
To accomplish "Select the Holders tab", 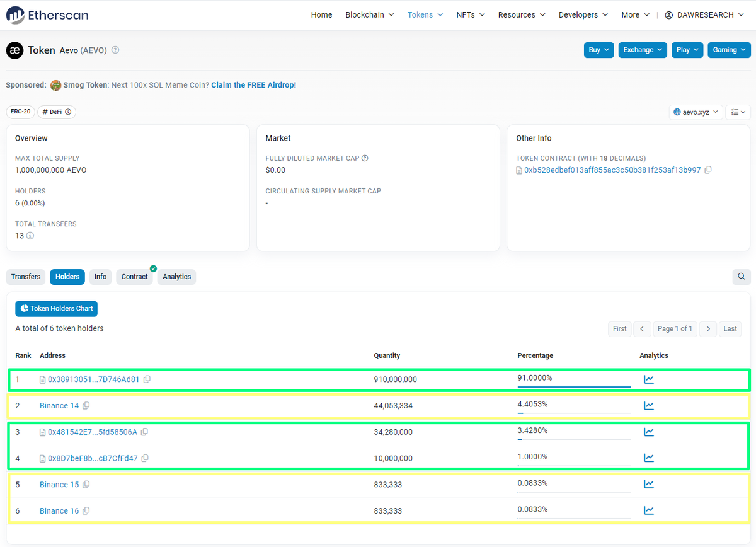I will coord(67,277).
